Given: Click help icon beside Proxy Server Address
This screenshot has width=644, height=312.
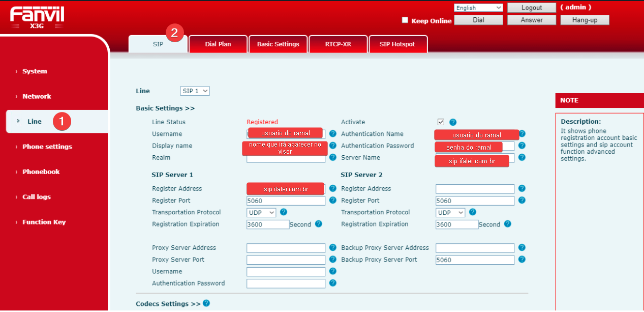Looking at the screenshot, I should click(333, 248).
